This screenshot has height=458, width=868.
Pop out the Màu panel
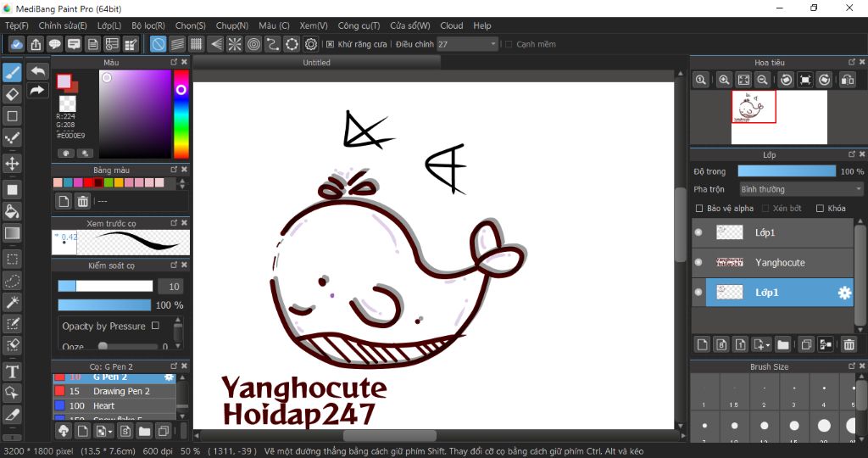point(173,62)
